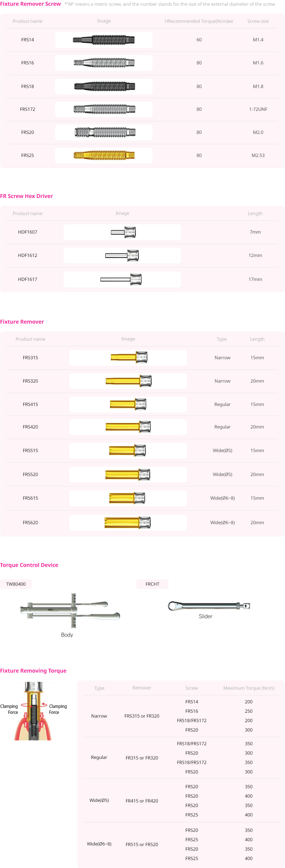The height and width of the screenshot is (868, 285).
Task: Click the TW80400 label
Action: coord(16,584)
